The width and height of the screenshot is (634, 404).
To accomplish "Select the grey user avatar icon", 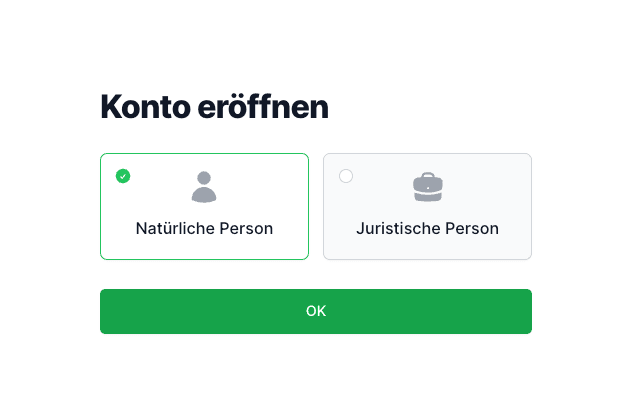I will (x=204, y=186).
